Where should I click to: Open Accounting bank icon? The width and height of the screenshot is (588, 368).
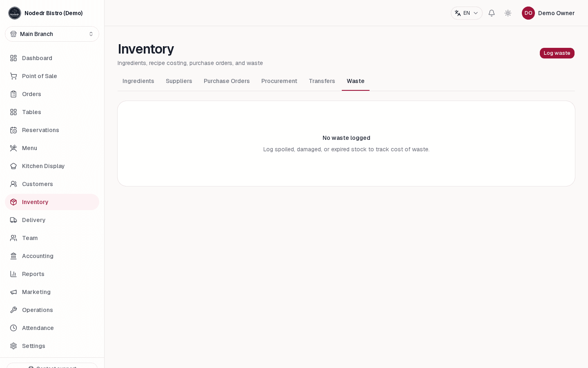pos(13,256)
